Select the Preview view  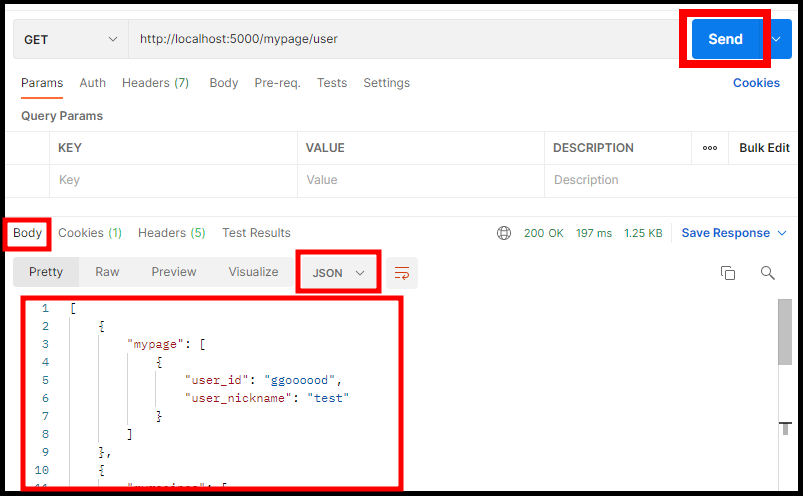point(174,272)
